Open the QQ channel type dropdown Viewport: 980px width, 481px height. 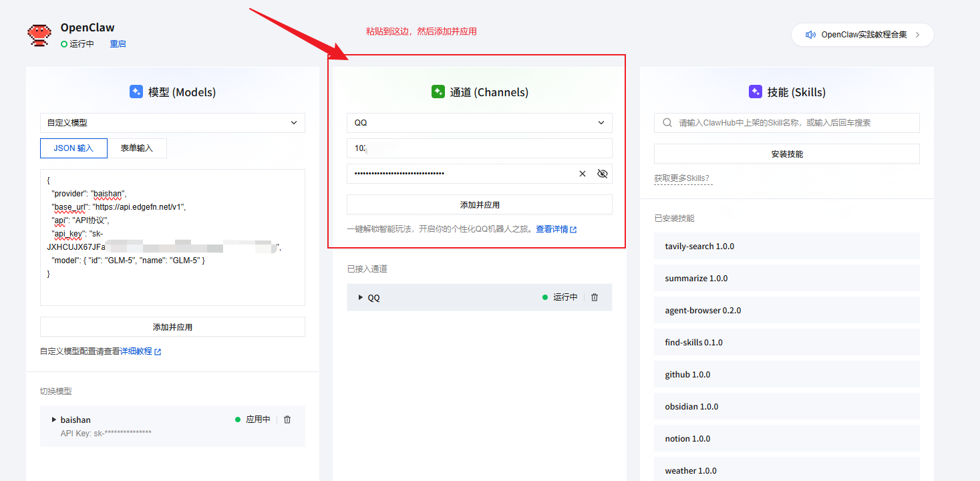tap(479, 123)
